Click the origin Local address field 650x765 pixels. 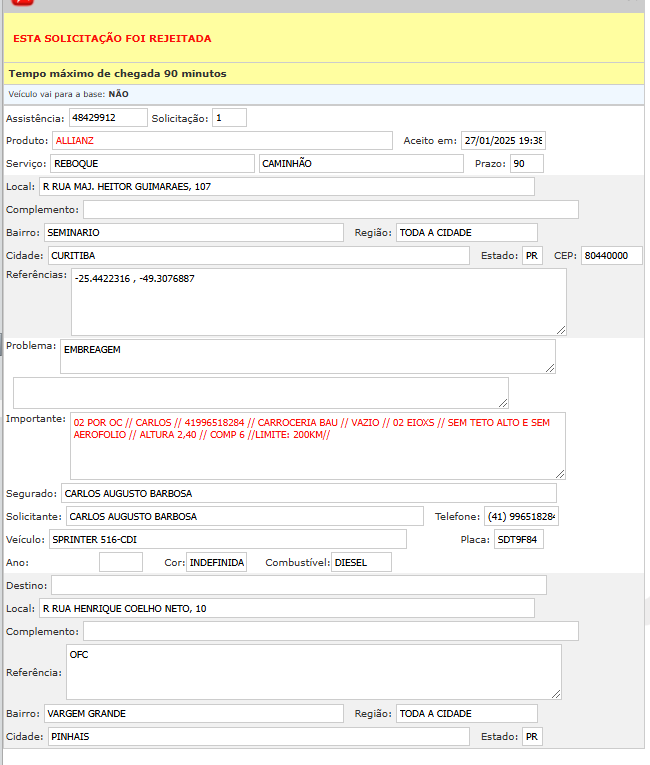(x=286, y=187)
